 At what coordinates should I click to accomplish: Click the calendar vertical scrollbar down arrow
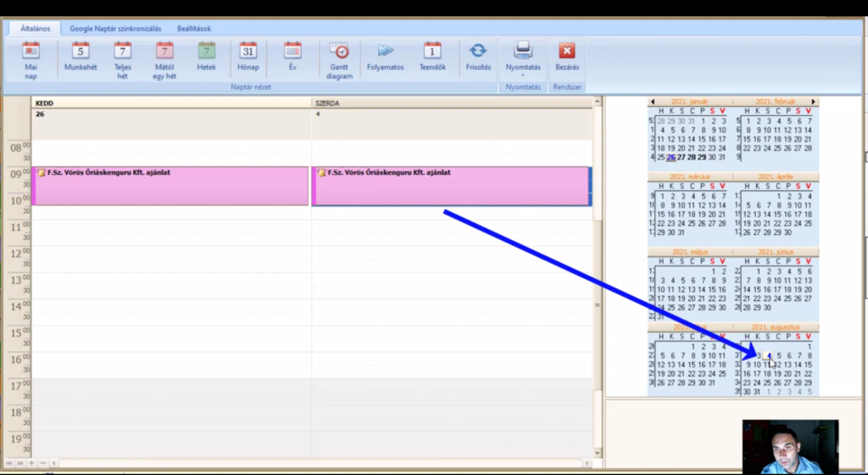pyautogui.click(x=598, y=453)
